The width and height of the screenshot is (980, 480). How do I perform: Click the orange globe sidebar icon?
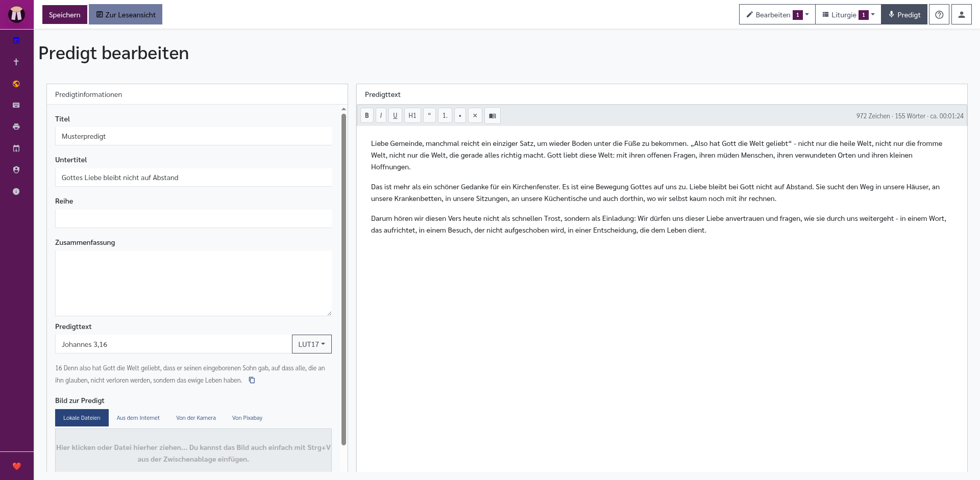[x=16, y=84]
